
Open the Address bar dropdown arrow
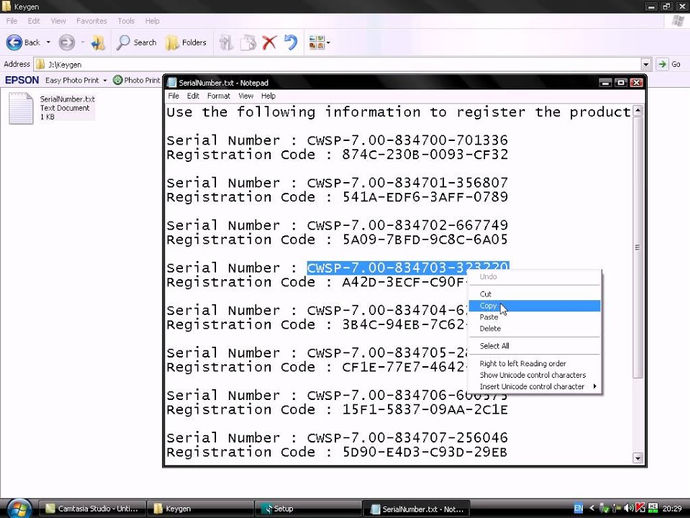tap(646, 64)
